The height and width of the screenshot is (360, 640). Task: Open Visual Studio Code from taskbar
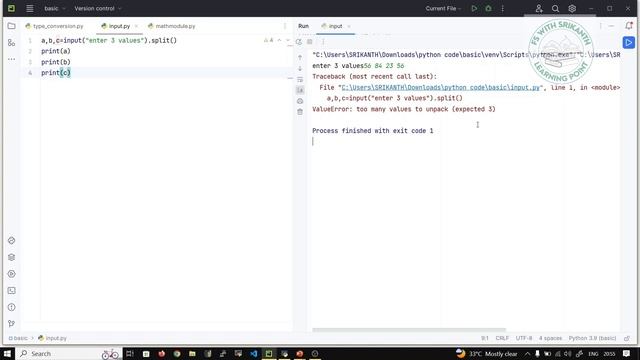pos(253,353)
